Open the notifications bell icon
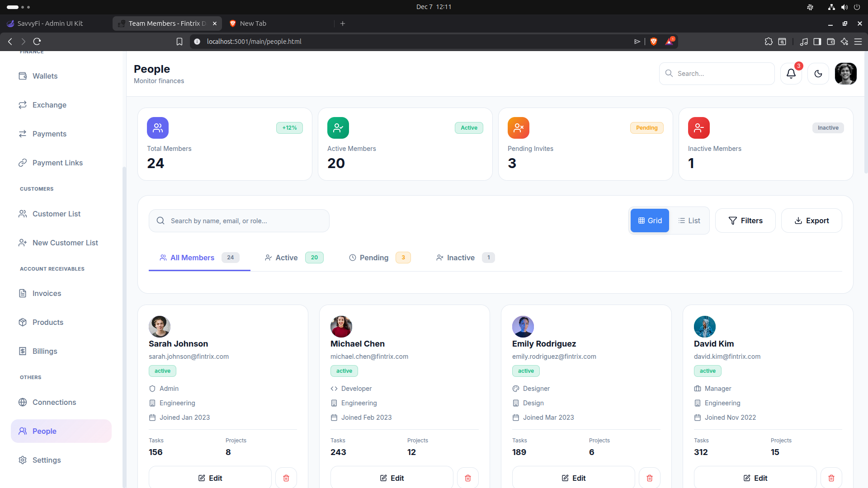868x488 pixels. pos(791,74)
